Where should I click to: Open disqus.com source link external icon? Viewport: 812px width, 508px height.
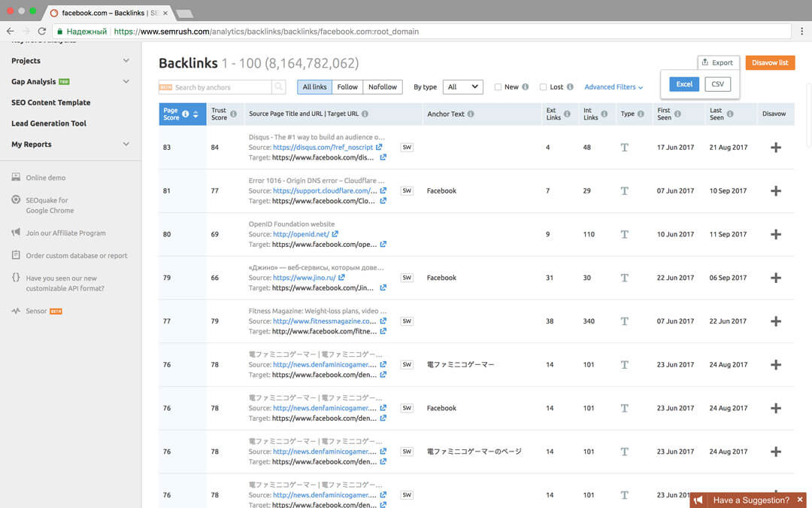click(379, 148)
